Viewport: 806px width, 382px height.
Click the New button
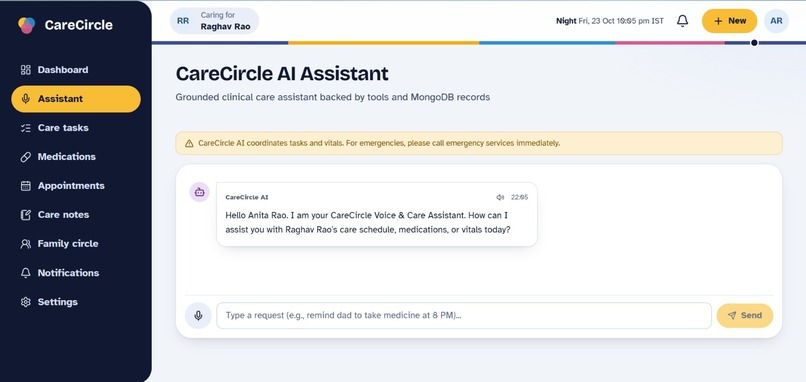[x=729, y=21]
